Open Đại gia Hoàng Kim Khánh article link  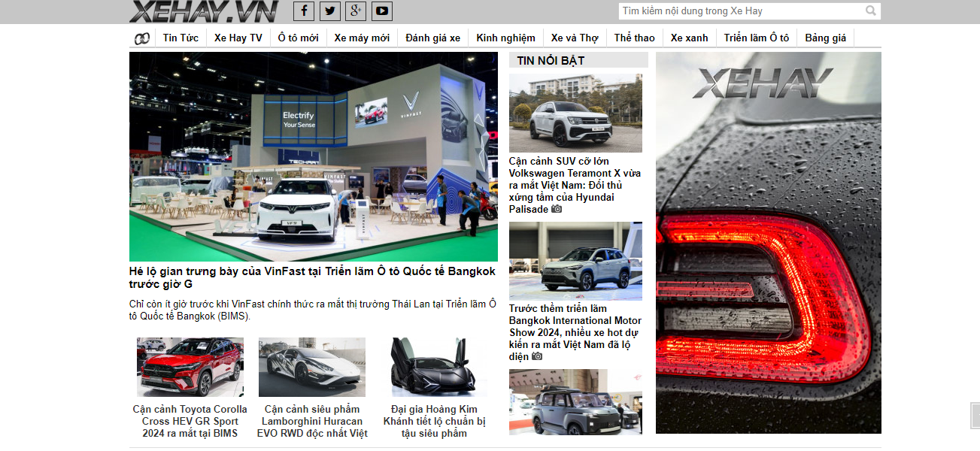(435, 421)
